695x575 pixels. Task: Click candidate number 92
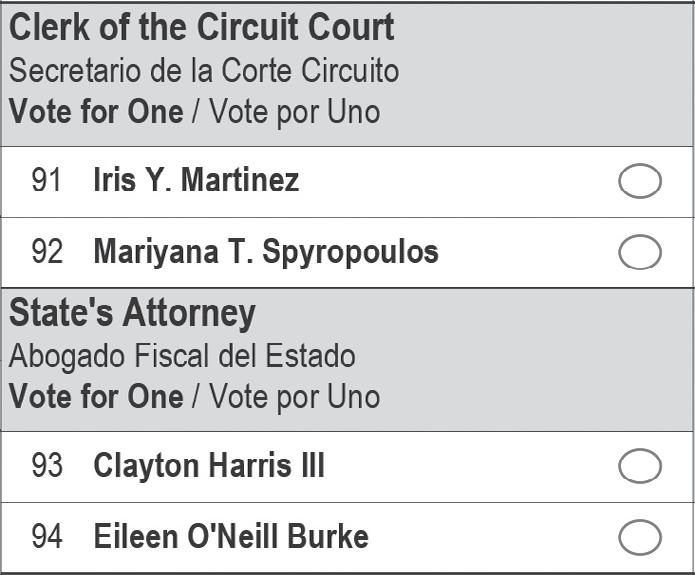pos(47,252)
